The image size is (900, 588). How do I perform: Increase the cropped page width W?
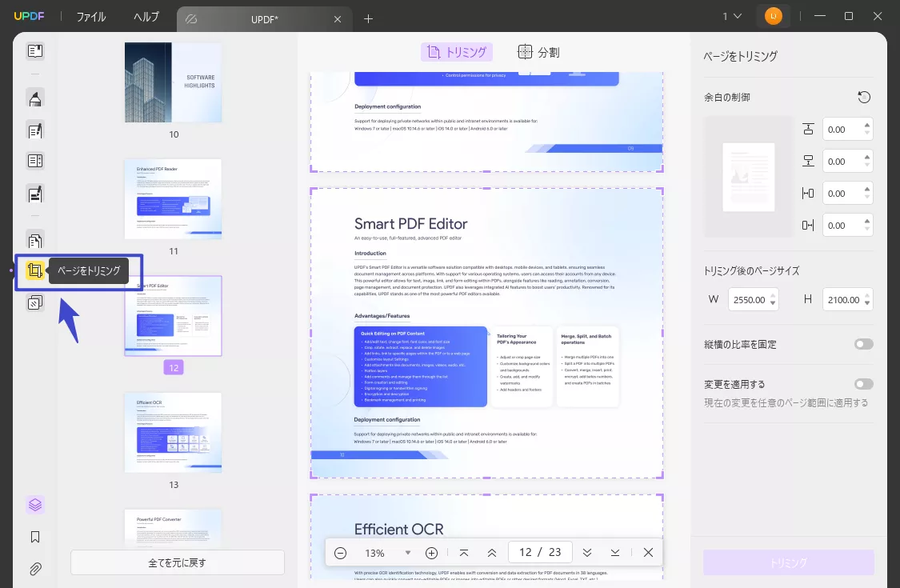pyautogui.click(x=773, y=296)
